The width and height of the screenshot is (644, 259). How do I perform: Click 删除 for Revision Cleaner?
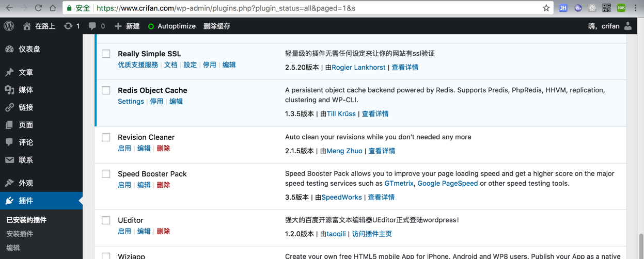coord(163,149)
